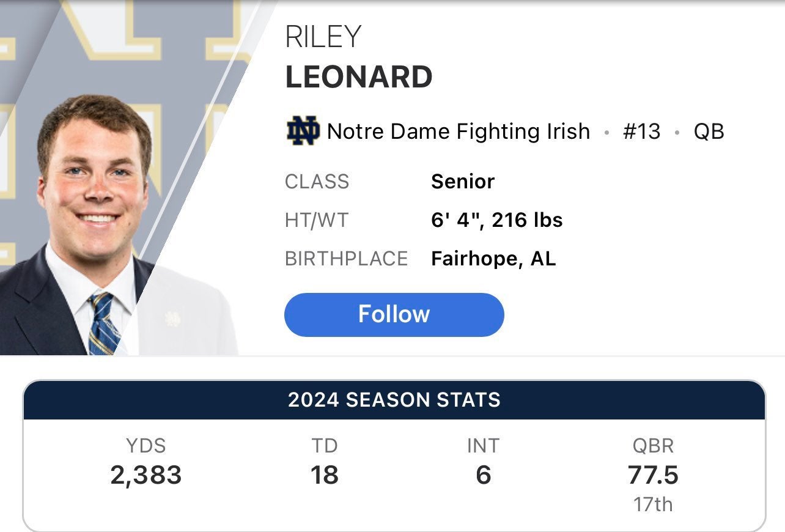
Task: Click the 6' 4", 216 lbs value
Action: point(496,220)
